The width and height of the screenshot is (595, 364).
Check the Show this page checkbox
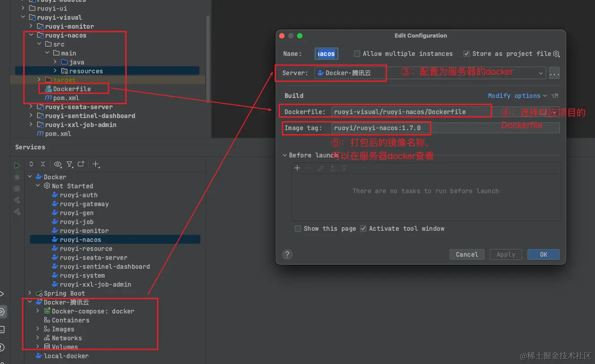pyautogui.click(x=298, y=229)
